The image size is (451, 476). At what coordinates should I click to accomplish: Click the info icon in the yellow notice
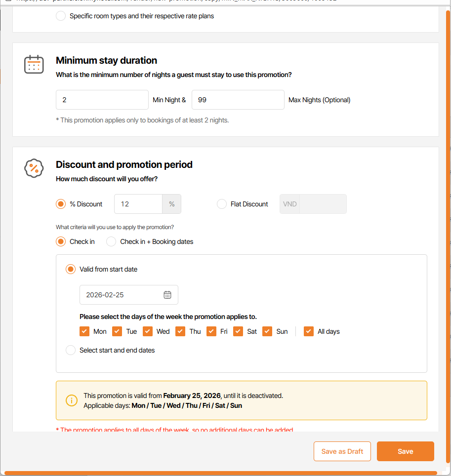pos(72,400)
